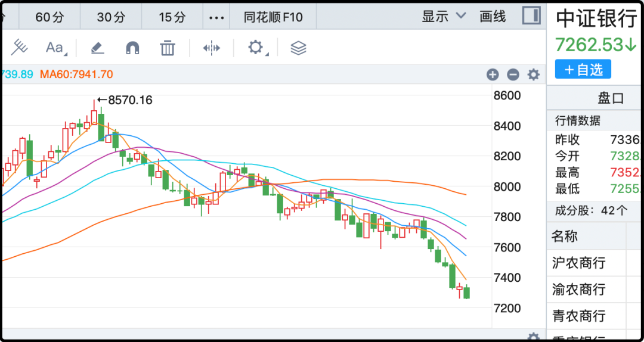The image size is (644, 342).
Task: Click the 8600 price axis label
Action: click(x=509, y=96)
